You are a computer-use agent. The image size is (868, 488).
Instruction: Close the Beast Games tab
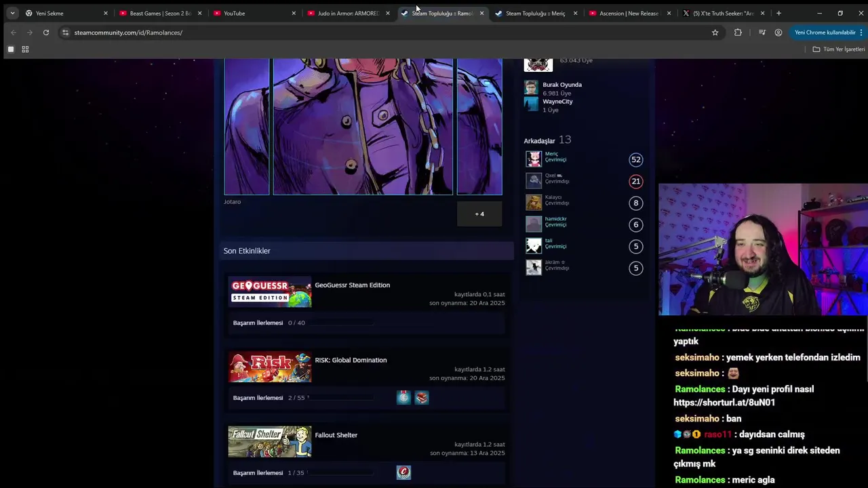199,13
